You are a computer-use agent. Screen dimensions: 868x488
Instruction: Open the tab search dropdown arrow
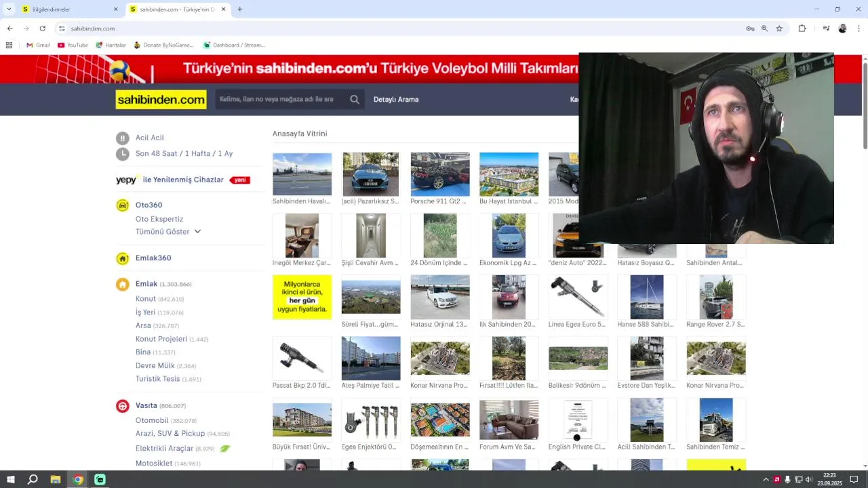point(9,9)
